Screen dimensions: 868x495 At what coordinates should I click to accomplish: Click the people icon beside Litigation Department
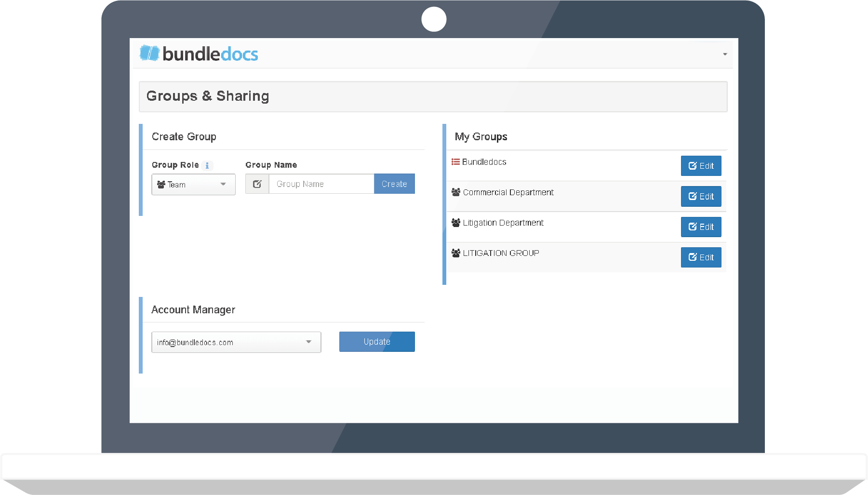pos(456,223)
